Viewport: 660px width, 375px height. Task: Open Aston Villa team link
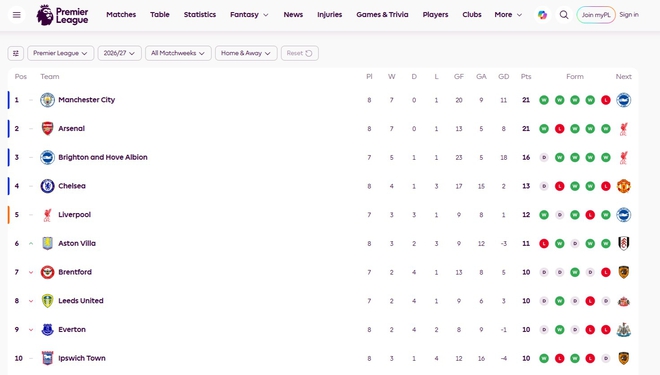[x=77, y=243]
